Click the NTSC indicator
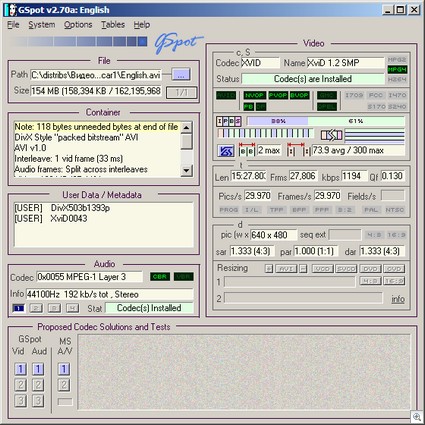This screenshot has height=425, width=425. tap(395, 210)
